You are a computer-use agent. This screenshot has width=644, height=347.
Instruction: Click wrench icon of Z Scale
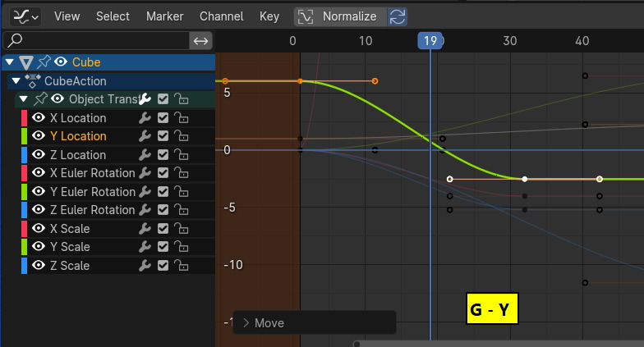pos(145,266)
